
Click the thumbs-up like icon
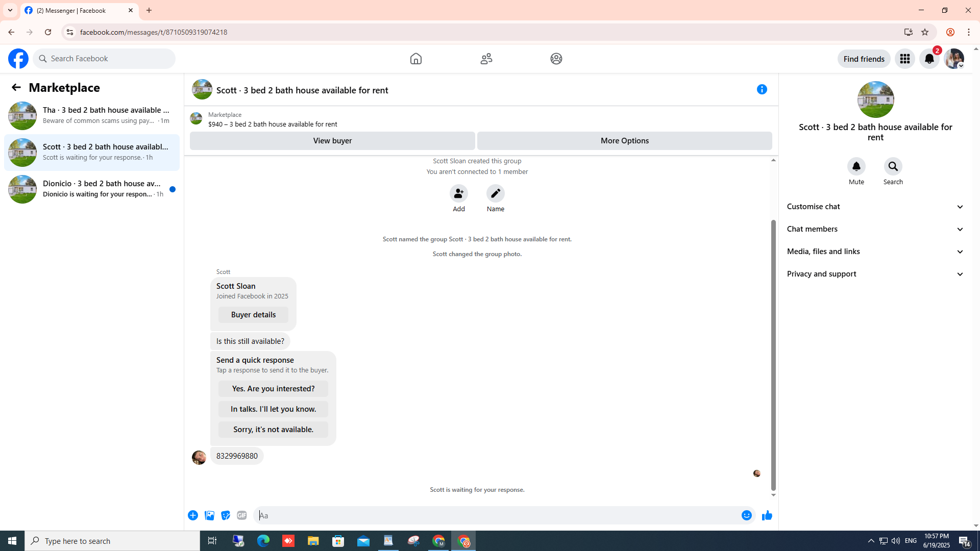(x=767, y=516)
